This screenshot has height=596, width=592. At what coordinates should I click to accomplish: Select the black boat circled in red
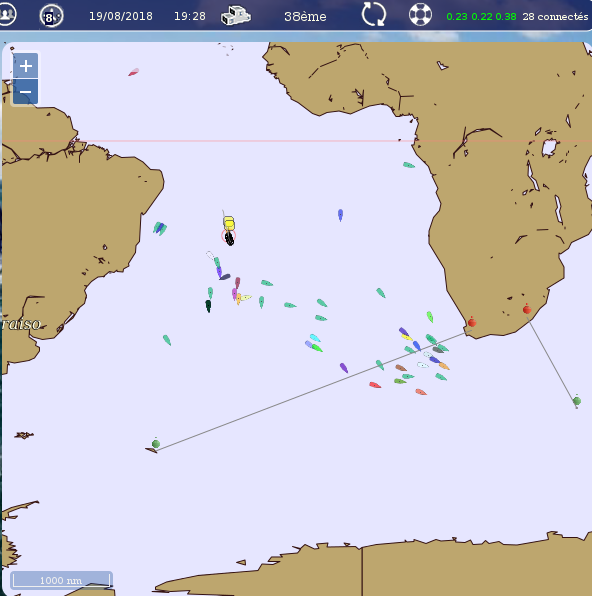point(229,238)
